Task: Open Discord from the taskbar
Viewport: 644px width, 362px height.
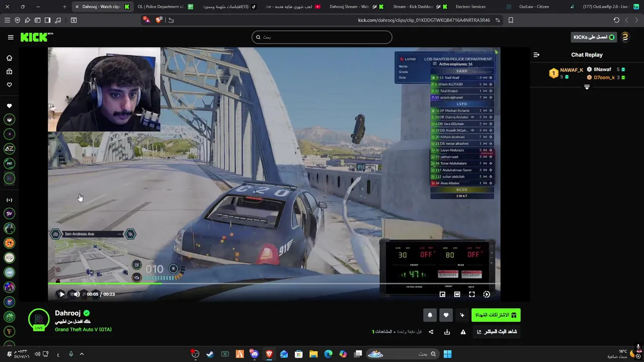Action: click(x=254, y=354)
